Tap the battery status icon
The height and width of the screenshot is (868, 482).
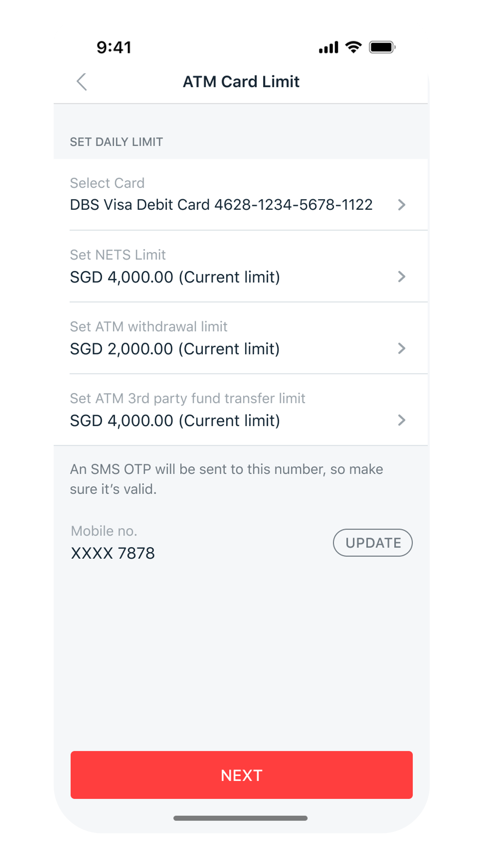pos(382,47)
